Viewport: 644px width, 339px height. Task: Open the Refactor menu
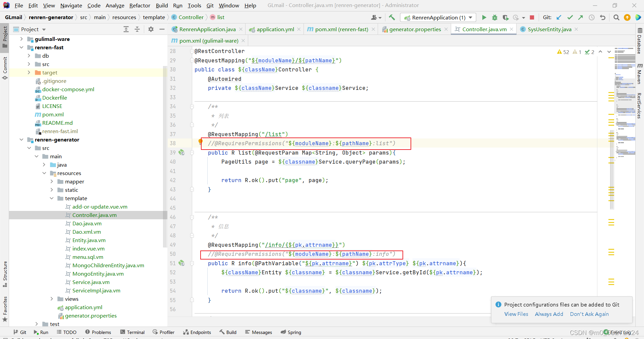[140, 5]
